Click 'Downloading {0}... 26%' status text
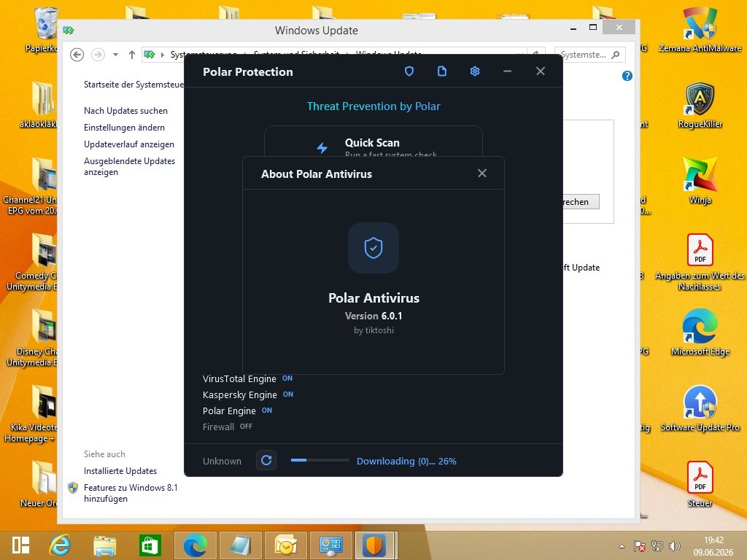The width and height of the screenshot is (747, 560). point(406,461)
